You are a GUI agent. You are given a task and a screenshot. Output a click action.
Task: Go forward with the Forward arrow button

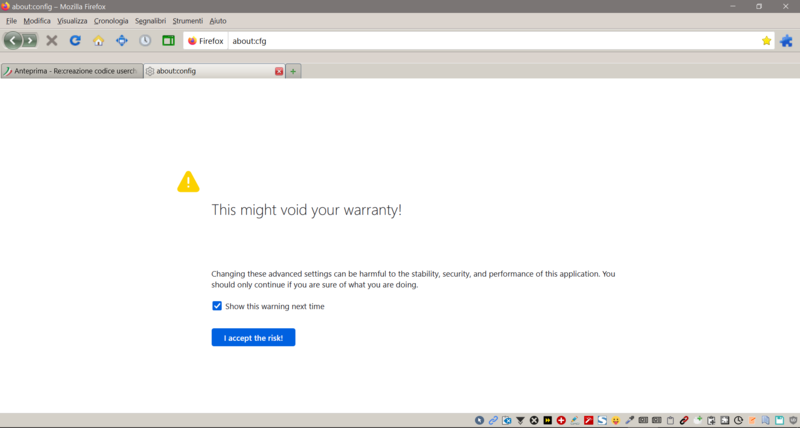pyautogui.click(x=30, y=40)
